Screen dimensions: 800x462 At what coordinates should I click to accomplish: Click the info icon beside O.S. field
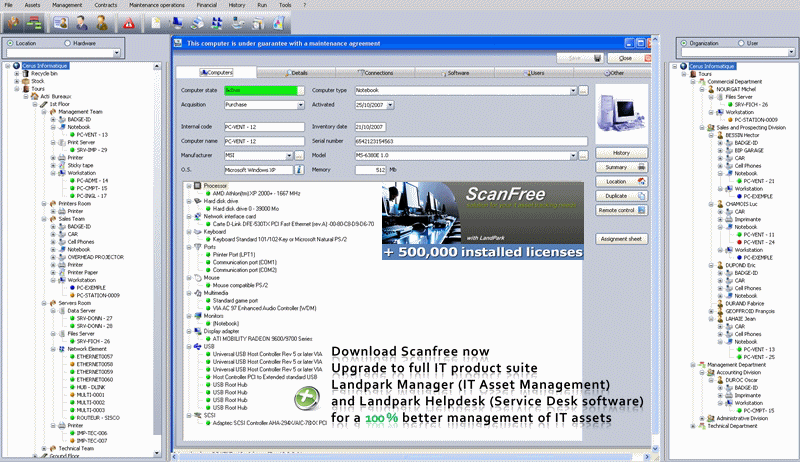(x=299, y=170)
